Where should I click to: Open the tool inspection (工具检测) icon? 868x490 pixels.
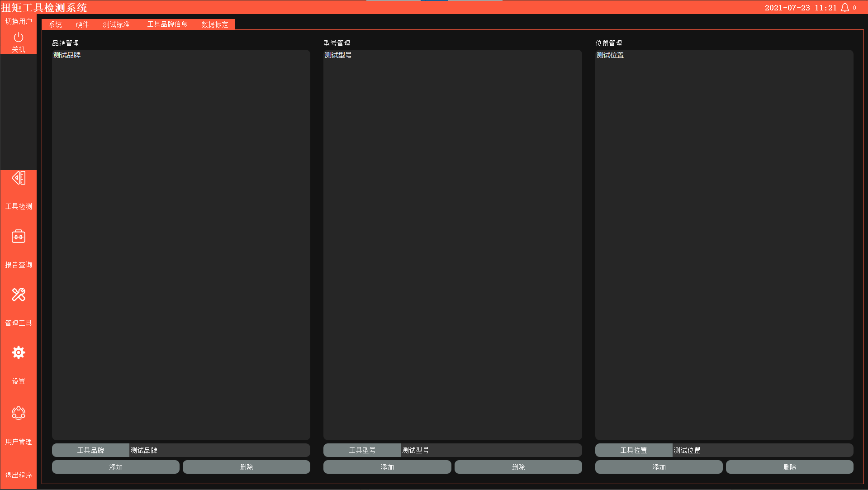click(19, 178)
